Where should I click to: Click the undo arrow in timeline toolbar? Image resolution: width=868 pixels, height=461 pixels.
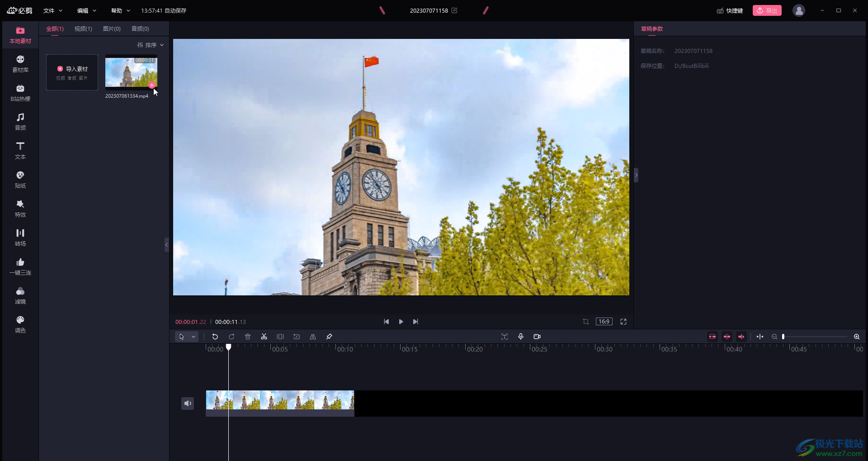(x=215, y=337)
